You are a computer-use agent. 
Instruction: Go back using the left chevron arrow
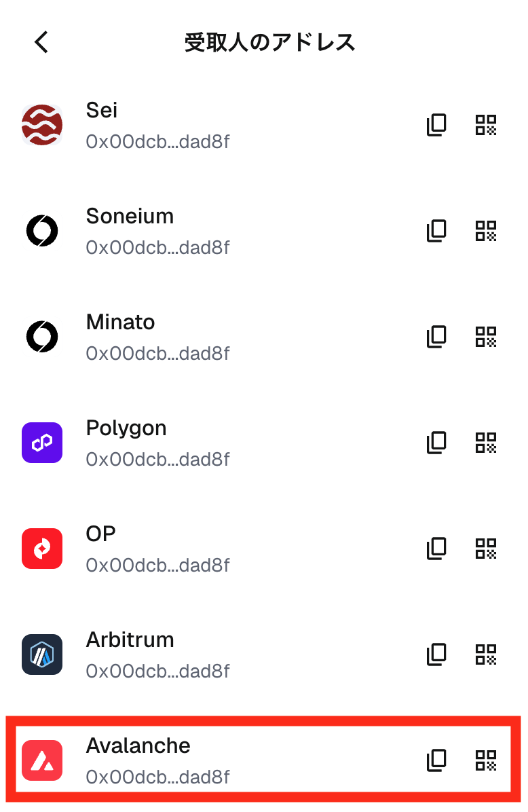[x=42, y=42]
